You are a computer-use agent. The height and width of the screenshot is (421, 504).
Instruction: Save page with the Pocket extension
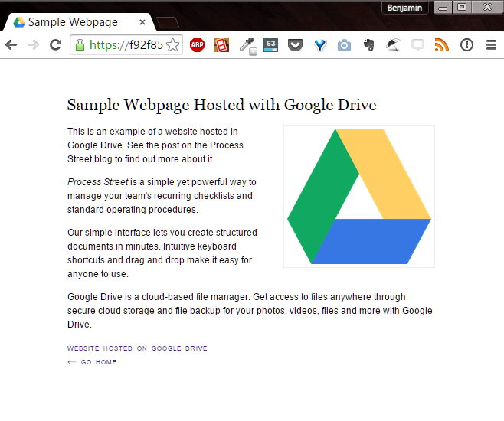[295, 45]
